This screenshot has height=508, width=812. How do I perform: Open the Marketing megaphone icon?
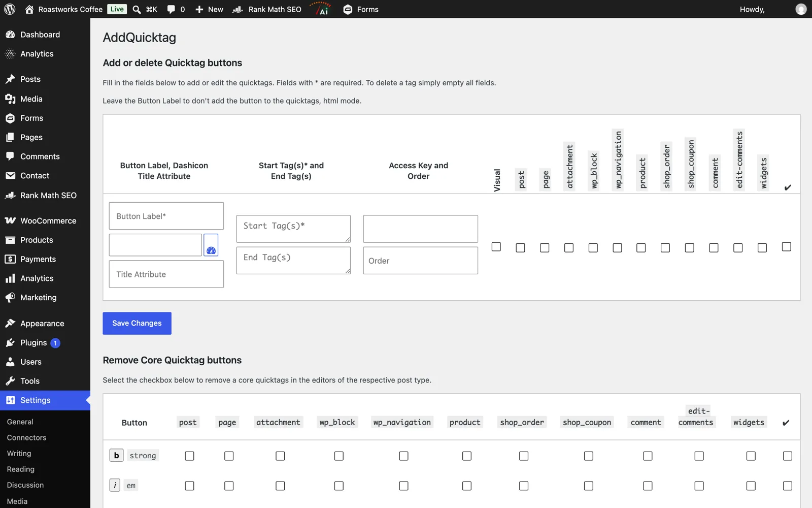click(10, 298)
